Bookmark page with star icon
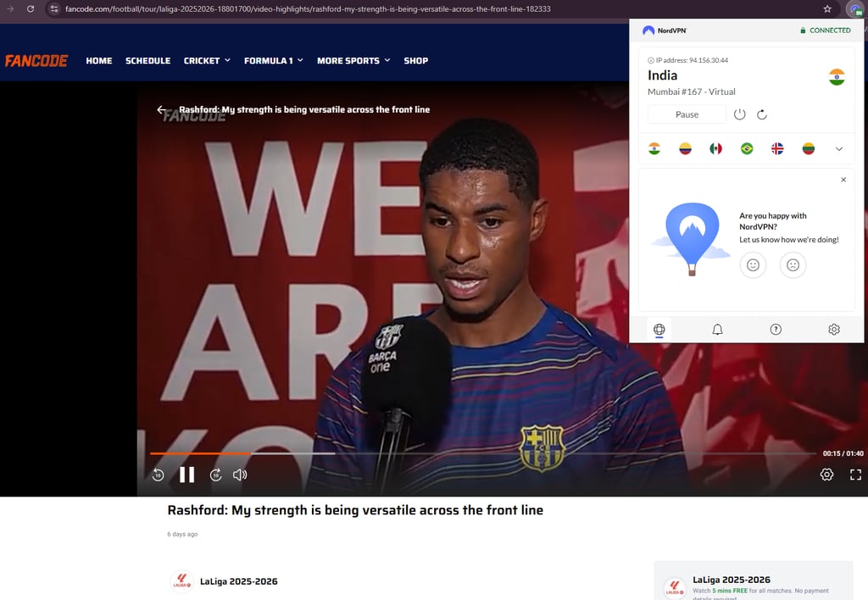The width and height of the screenshot is (868, 600). tap(827, 8)
